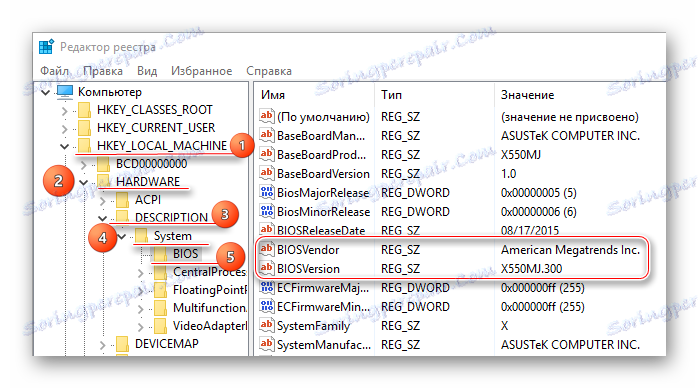Click the value 08/17/2015
Screen dimensions: 698x388
(x=530, y=230)
